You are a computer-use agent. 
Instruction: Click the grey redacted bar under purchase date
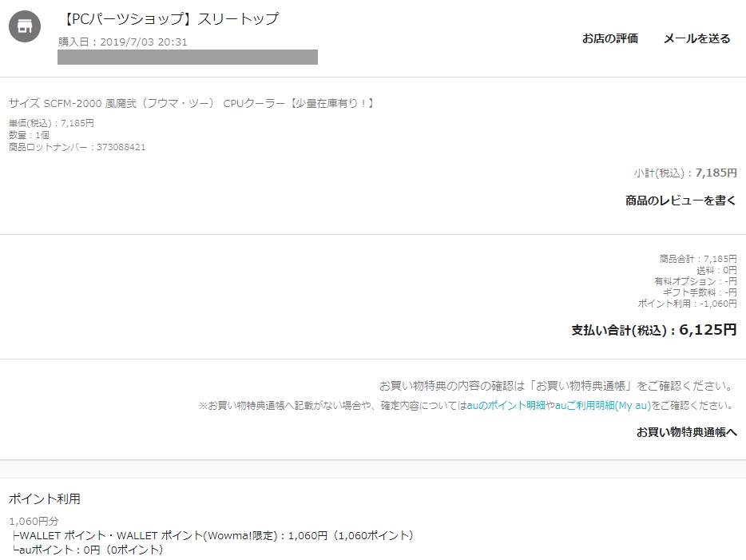[188, 57]
